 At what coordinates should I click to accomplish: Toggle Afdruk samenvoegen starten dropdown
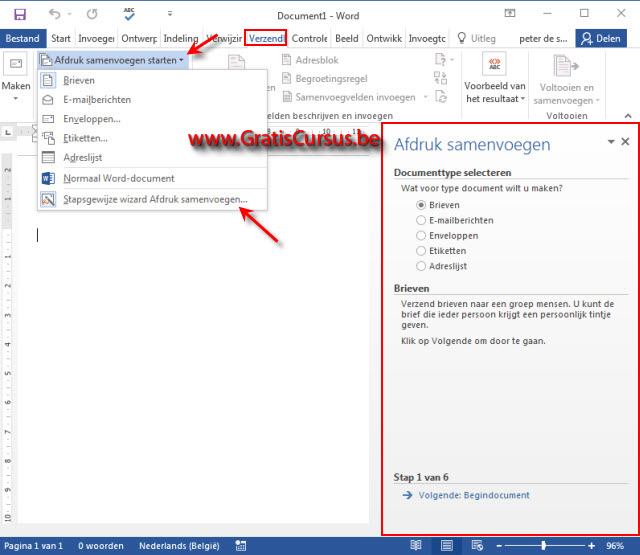[112, 60]
